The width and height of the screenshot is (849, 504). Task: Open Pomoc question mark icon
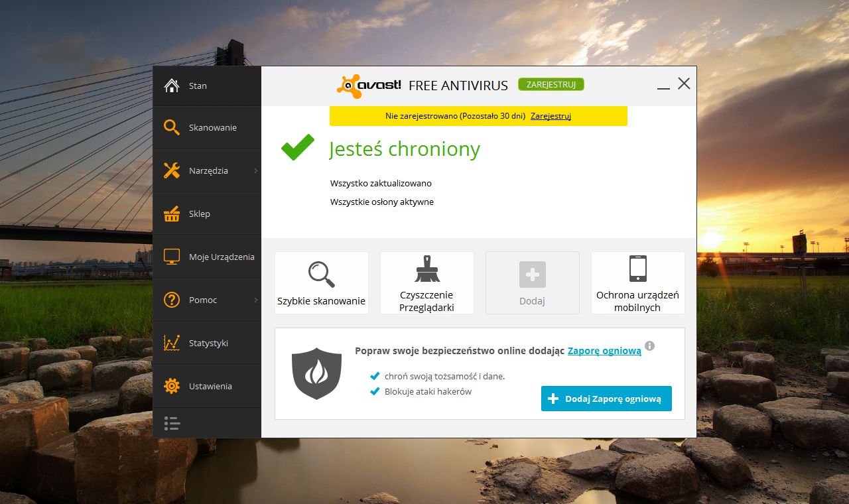(172, 300)
